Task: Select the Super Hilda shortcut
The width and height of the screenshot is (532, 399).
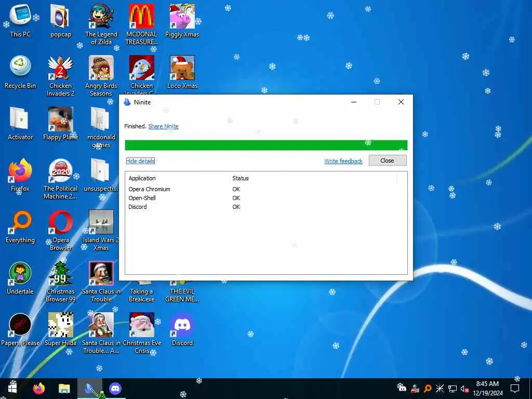Action: [x=60, y=330]
